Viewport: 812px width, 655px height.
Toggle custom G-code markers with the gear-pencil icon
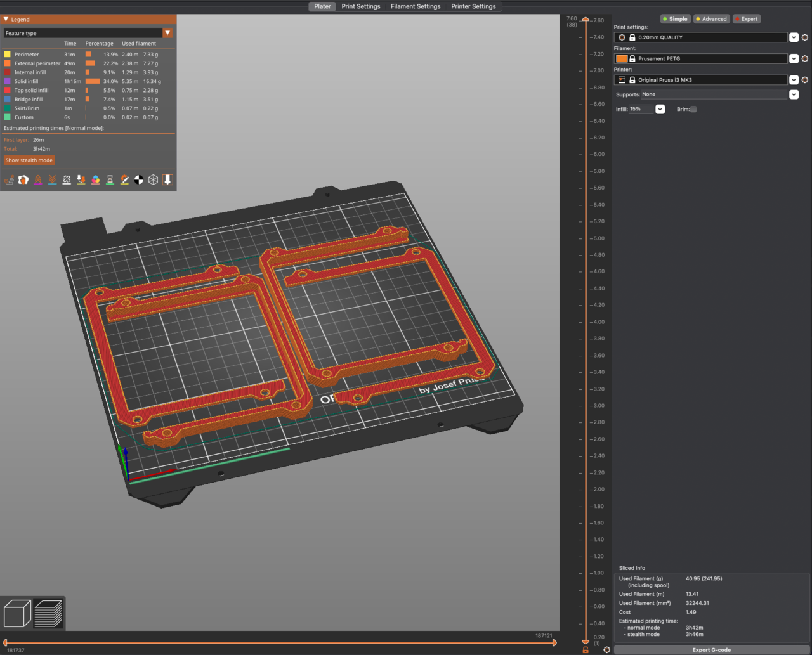[x=124, y=179]
